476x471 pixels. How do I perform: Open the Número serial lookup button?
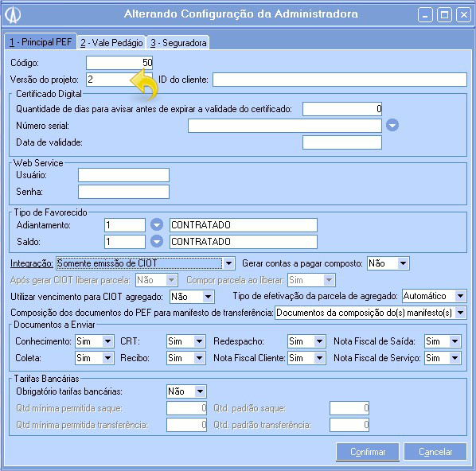pos(392,125)
